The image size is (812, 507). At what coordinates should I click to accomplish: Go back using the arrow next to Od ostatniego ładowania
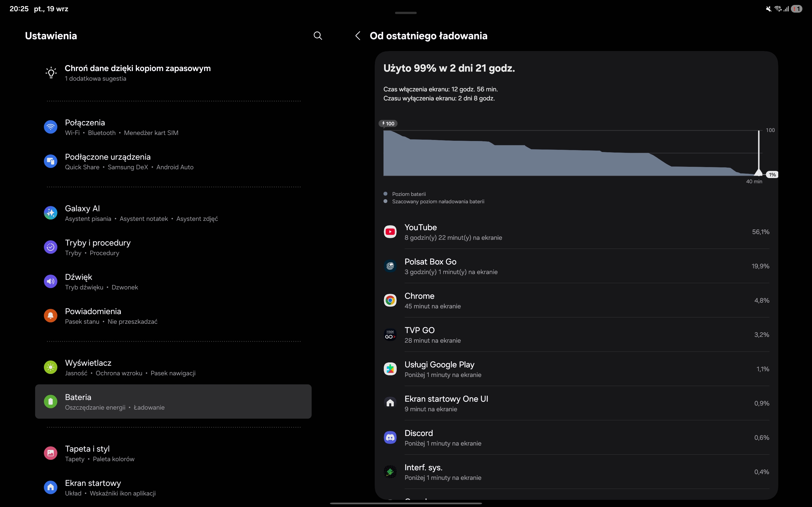358,36
